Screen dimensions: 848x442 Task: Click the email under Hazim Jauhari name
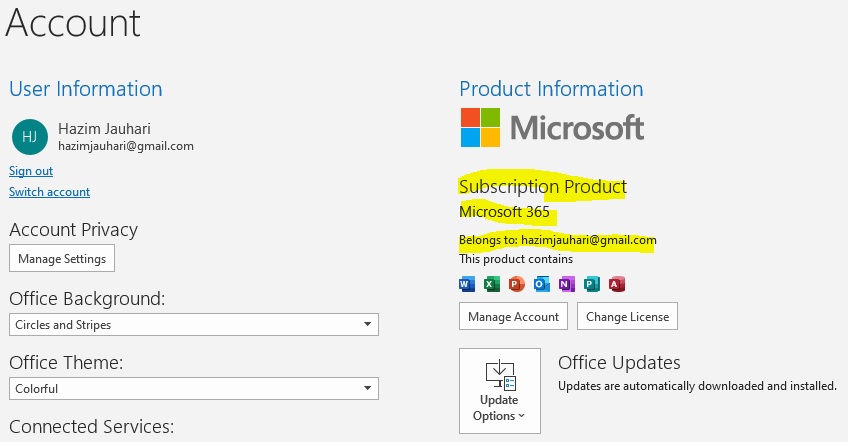(x=126, y=146)
